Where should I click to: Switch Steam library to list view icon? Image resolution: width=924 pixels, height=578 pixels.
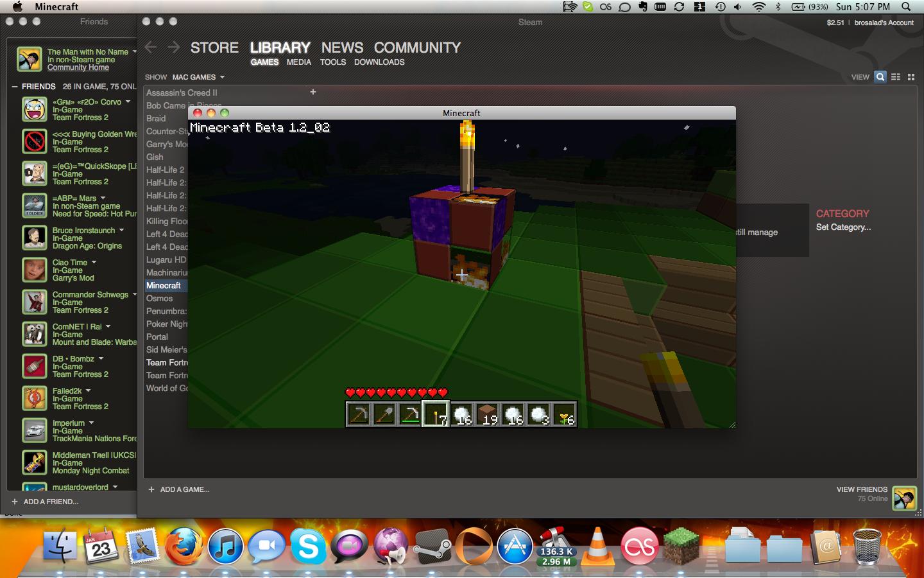[x=896, y=77]
